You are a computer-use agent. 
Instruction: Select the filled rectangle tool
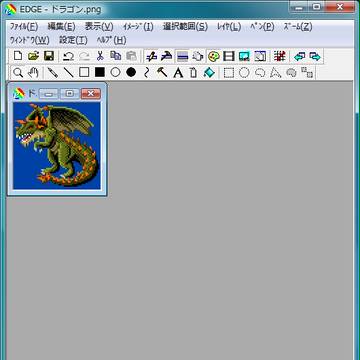tap(100, 72)
